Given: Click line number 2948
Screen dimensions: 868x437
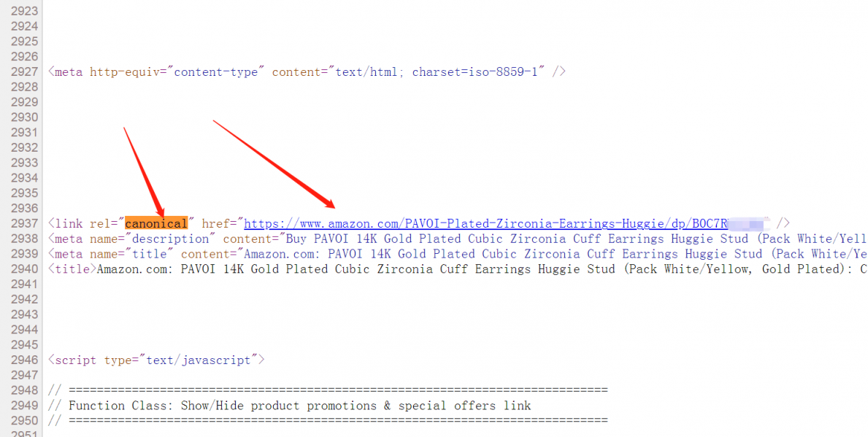Looking at the screenshot, I should 24,390.
